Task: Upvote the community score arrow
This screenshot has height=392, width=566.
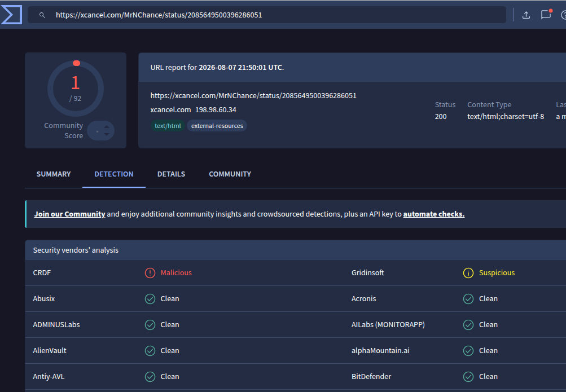Action: tap(107, 126)
